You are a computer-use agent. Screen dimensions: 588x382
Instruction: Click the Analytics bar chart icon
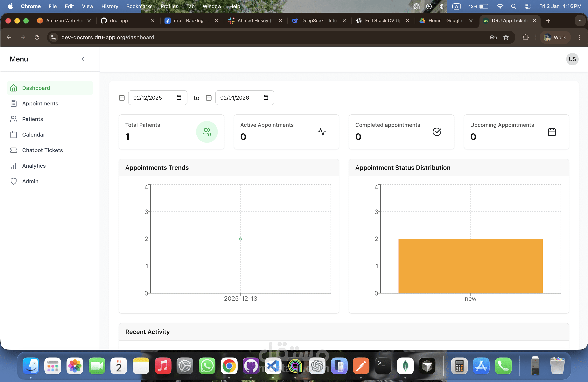(x=14, y=166)
